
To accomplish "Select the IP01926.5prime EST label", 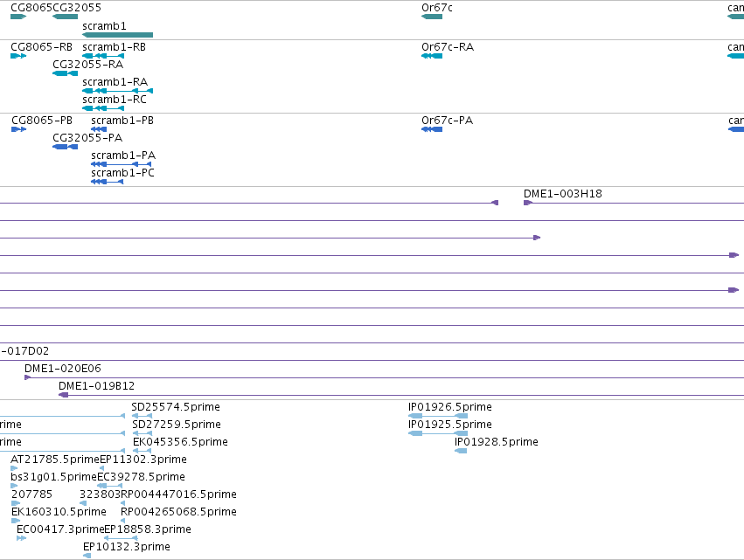I will 450,407.
